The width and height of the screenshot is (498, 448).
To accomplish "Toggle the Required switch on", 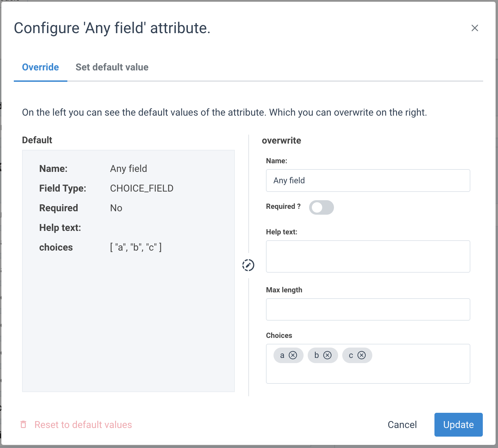I will [x=321, y=207].
